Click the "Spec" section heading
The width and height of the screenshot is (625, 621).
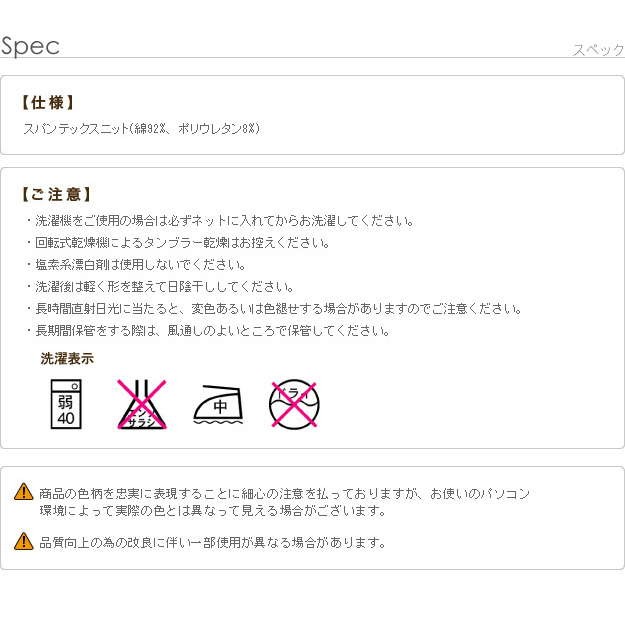coord(31,46)
